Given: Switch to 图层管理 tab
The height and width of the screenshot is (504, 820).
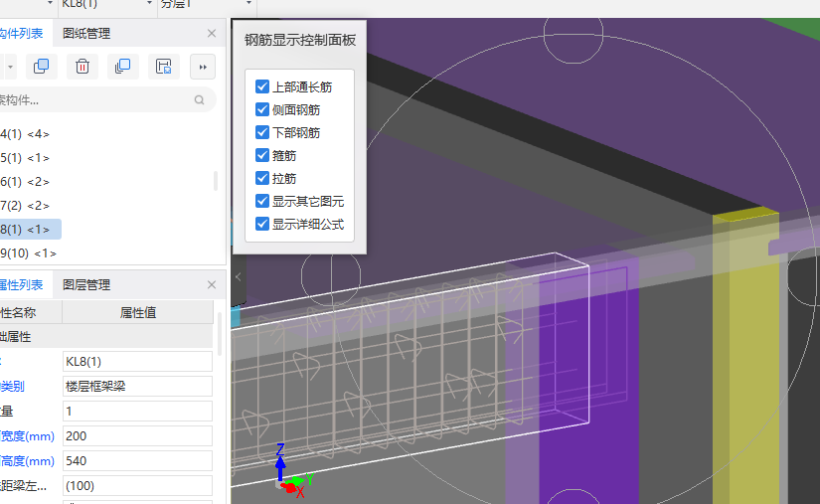Looking at the screenshot, I should (86, 285).
